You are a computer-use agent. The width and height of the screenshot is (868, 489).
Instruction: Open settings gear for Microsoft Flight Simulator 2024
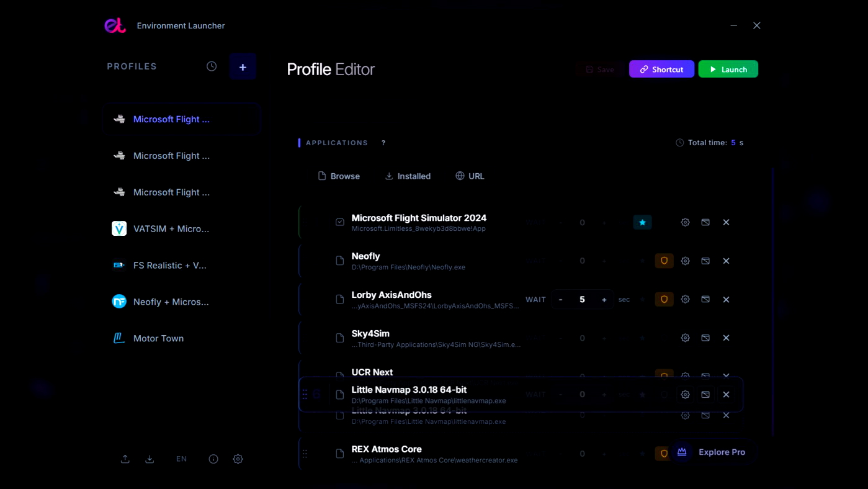(x=685, y=222)
